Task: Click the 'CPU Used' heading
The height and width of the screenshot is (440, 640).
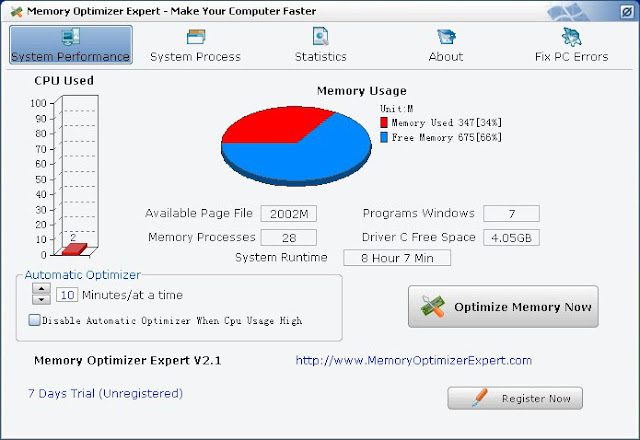Action: (x=64, y=80)
